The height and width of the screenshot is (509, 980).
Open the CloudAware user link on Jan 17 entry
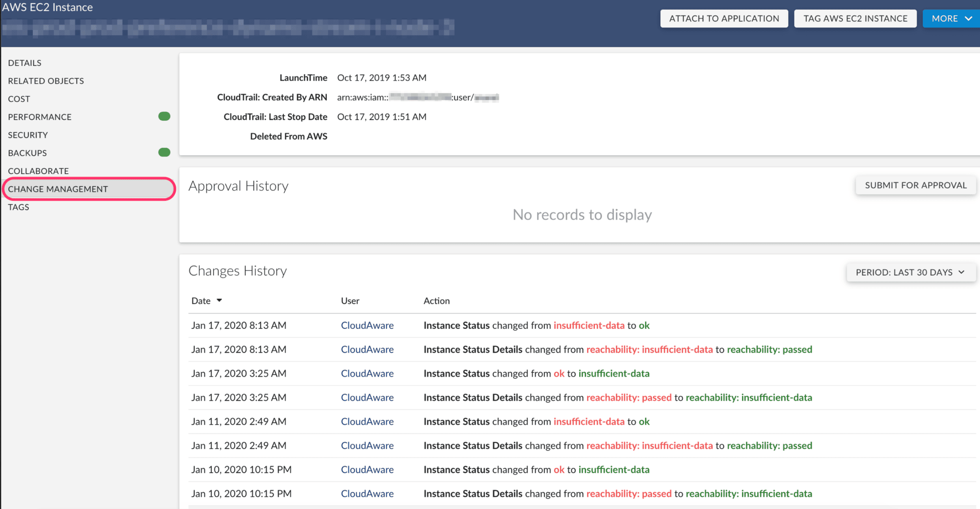(367, 325)
